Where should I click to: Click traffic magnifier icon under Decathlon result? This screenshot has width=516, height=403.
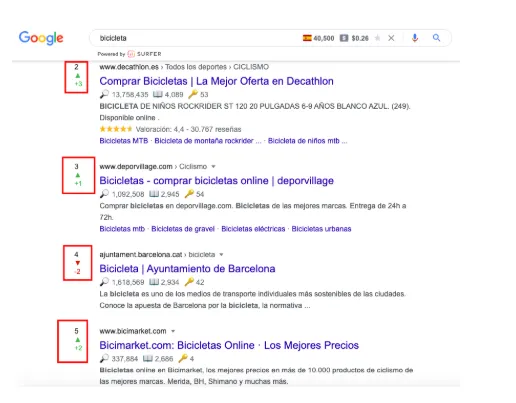[x=104, y=94]
